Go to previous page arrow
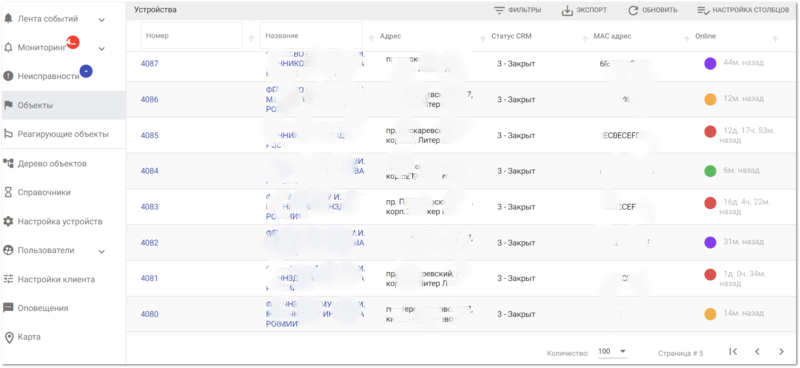Image resolution: width=800 pixels, height=368 pixels. click(757, 351)
